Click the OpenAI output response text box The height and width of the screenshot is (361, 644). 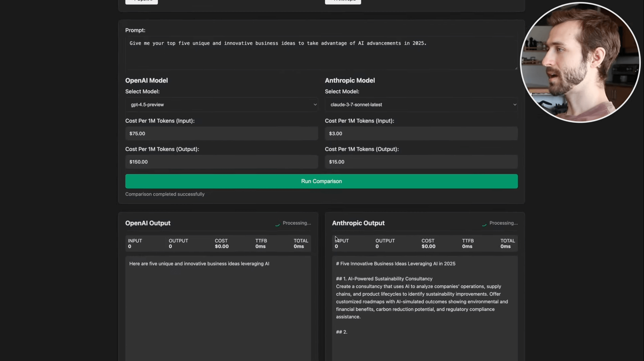click(218, 308)
